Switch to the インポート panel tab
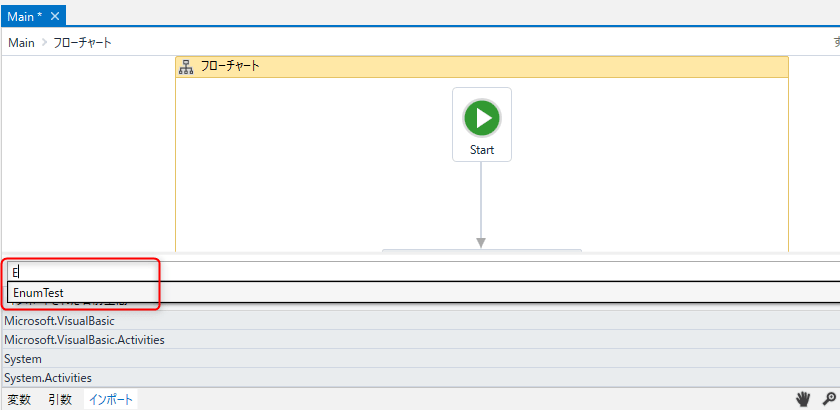This screenshot has width=840, height=410. pos(111,399)
